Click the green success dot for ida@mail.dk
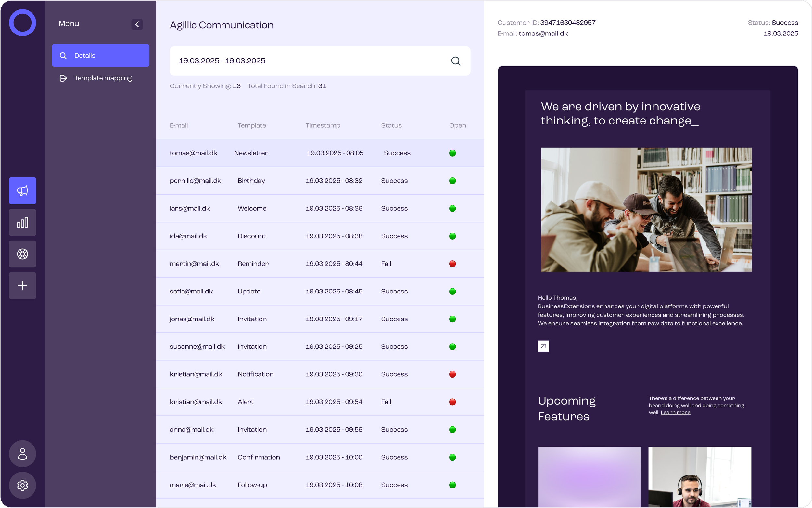The height and width of the screenshot is (508, 812). click(452, 236)
